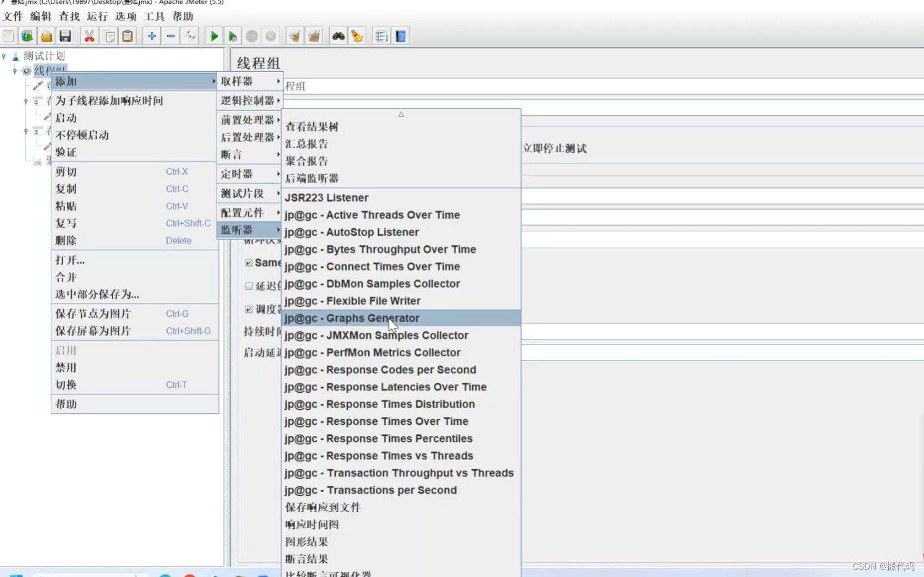Open the 工具 menu
This screenshot has height=577, width=924.
click(x=154, y=17)
